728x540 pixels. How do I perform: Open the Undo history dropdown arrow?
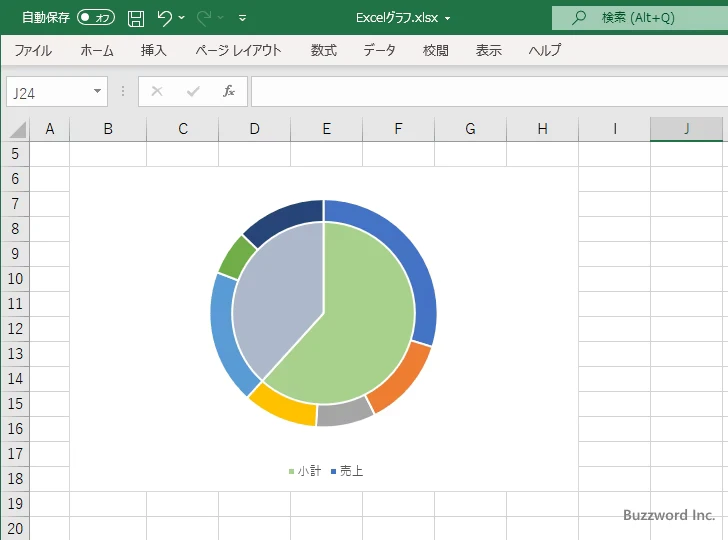[x=182, y=18]
